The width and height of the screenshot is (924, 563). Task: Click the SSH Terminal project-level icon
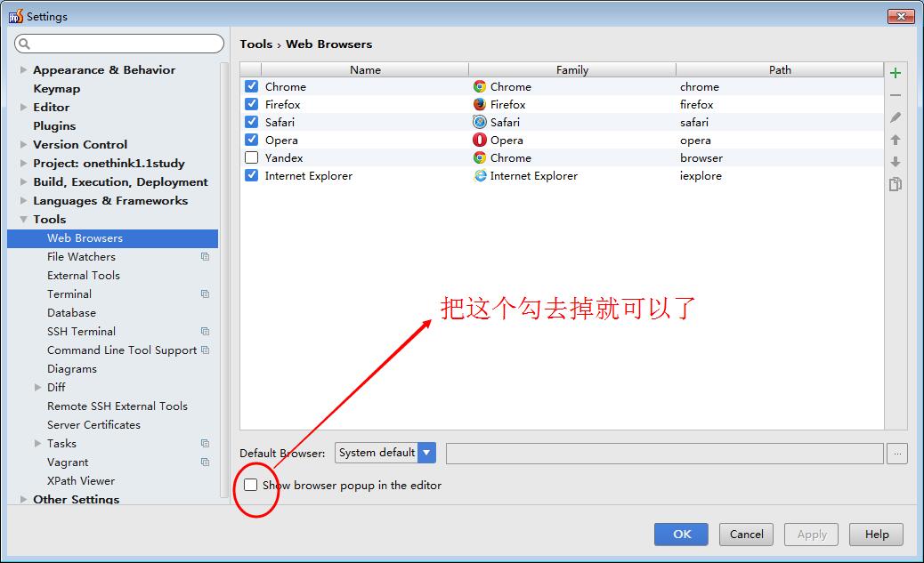pos(205,332)
